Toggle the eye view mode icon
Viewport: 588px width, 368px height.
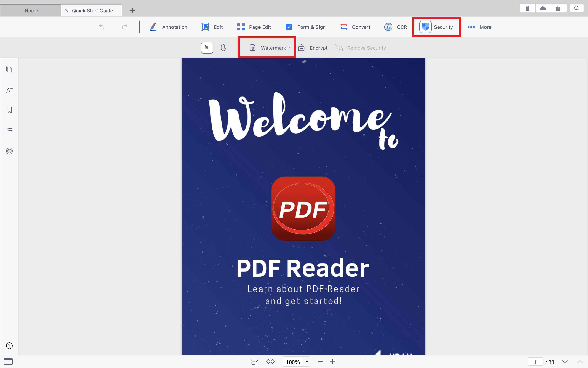[271, 362]
